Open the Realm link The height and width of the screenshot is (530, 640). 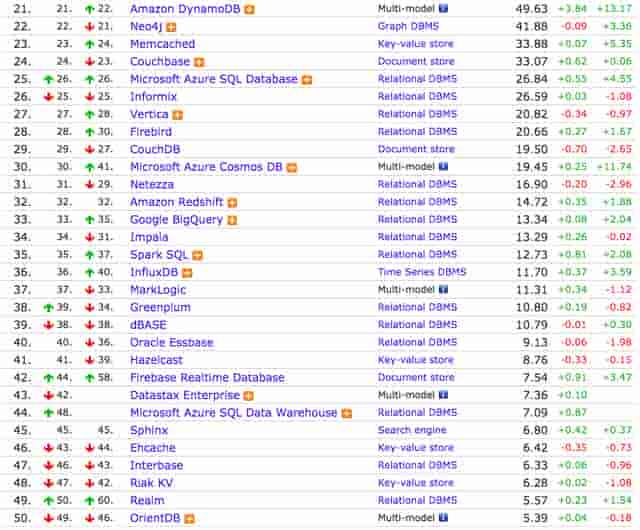tap(147, 501)
